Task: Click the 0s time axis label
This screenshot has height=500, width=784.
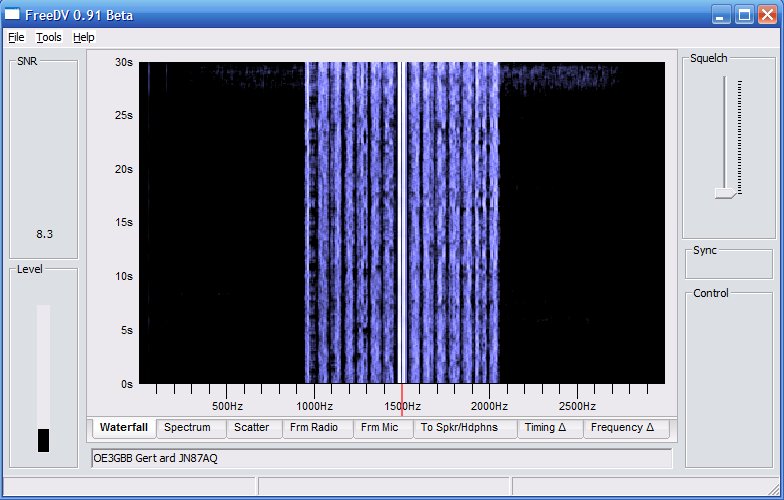Action: 127,384
